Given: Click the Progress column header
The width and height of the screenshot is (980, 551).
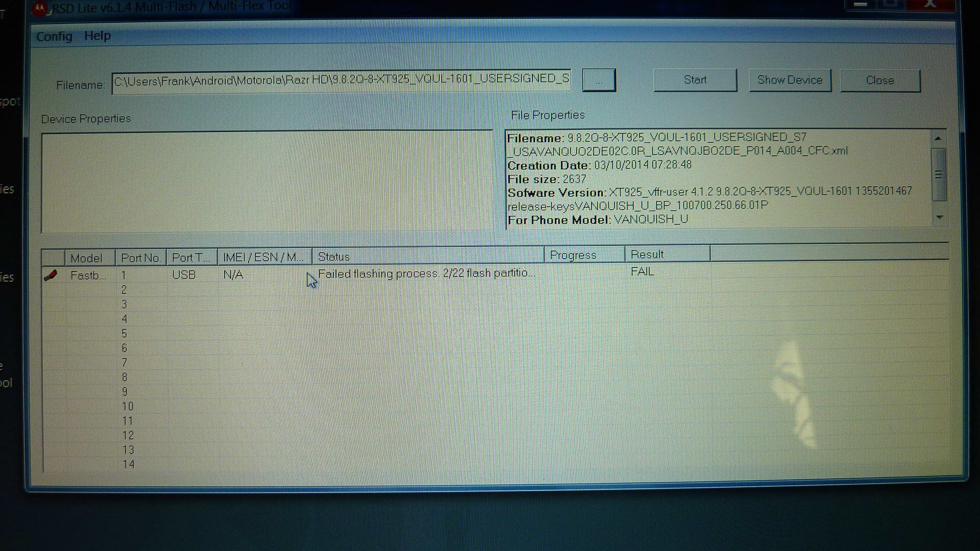Looking at the screenshot, I should pyautogui.click(x=584, y=255).
